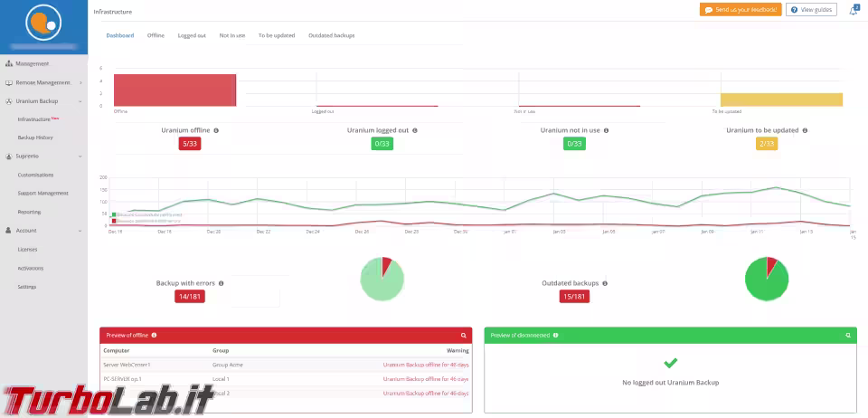Click the yellow To be updated bar
The image size is (868, 418).
tap(781, 100)
